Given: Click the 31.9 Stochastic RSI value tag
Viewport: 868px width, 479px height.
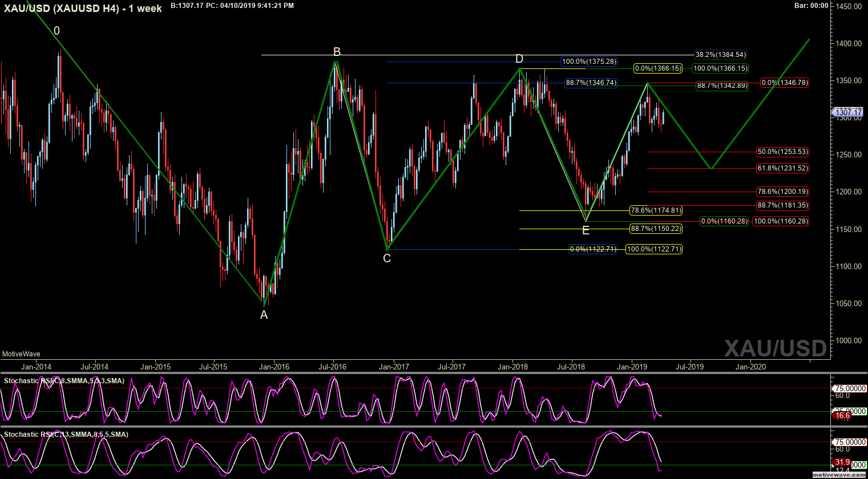Looking at the screenshot, I should click(842, 462).
